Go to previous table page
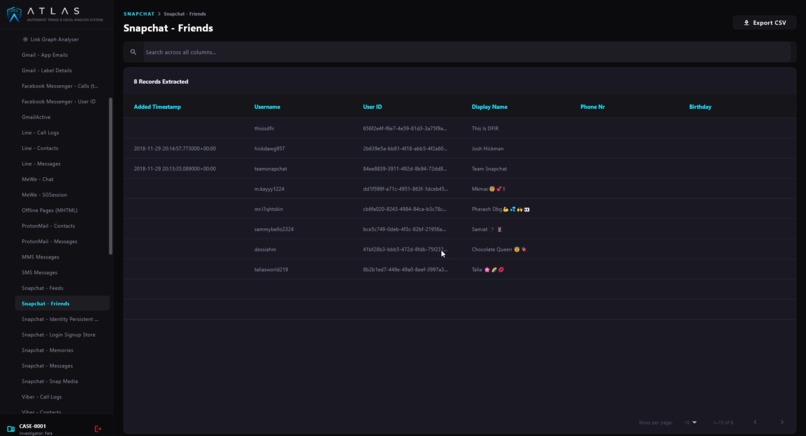This screenshot has height=436, width=806. coord(755,422)
